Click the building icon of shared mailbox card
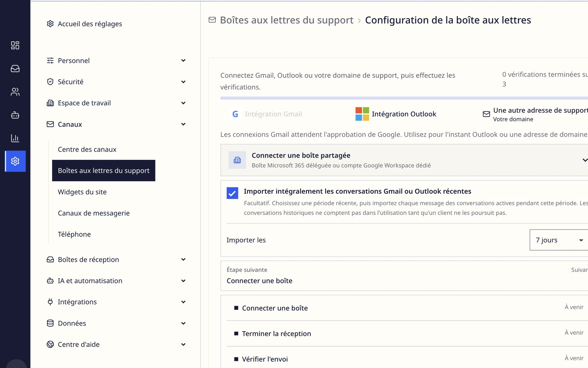 point(237,160)
